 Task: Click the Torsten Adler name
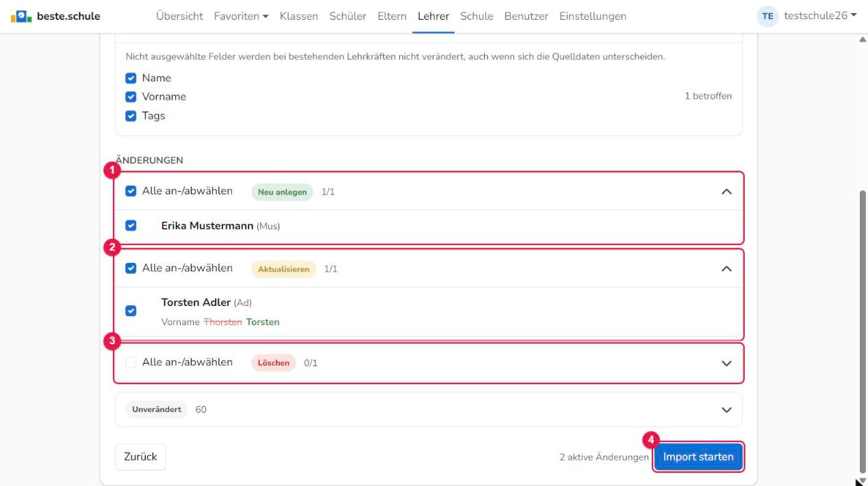point(196,303)
